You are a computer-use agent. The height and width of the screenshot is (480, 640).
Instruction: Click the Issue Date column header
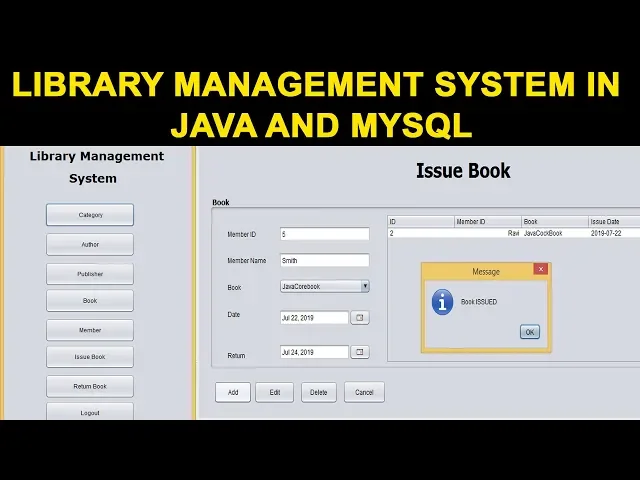coord(613,222)
